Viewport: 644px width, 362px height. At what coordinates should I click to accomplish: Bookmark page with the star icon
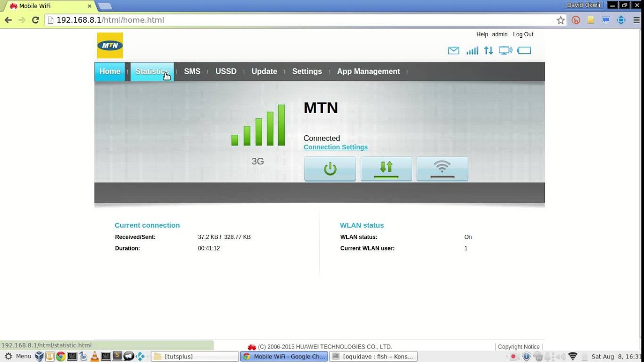[x=560, y=20]
